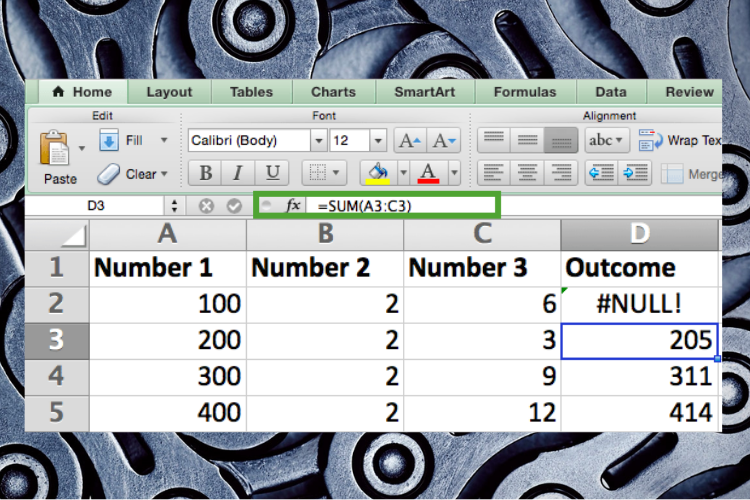Image resolution: width=750 pixels, height=500 pixels.
Task: Apply red font color A
Action: (x=428, y=173)
